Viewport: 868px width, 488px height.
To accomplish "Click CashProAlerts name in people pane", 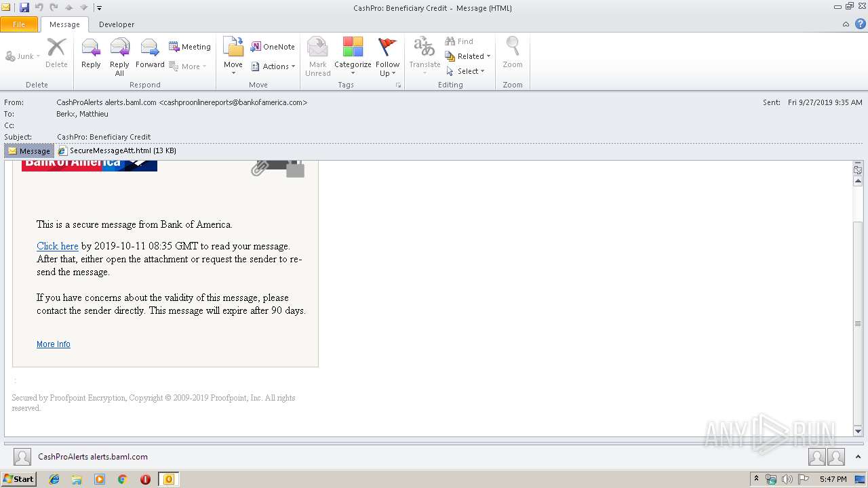I will (x=93, y=457).
